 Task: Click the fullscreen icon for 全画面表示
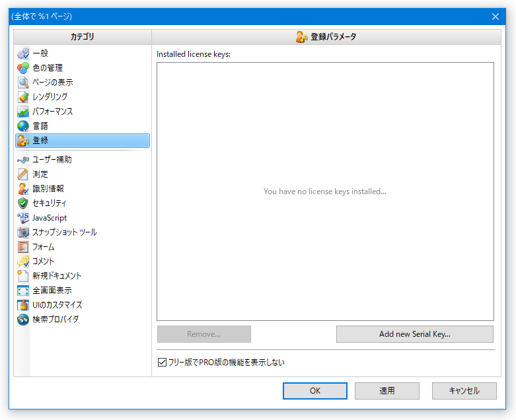[23, 291]
